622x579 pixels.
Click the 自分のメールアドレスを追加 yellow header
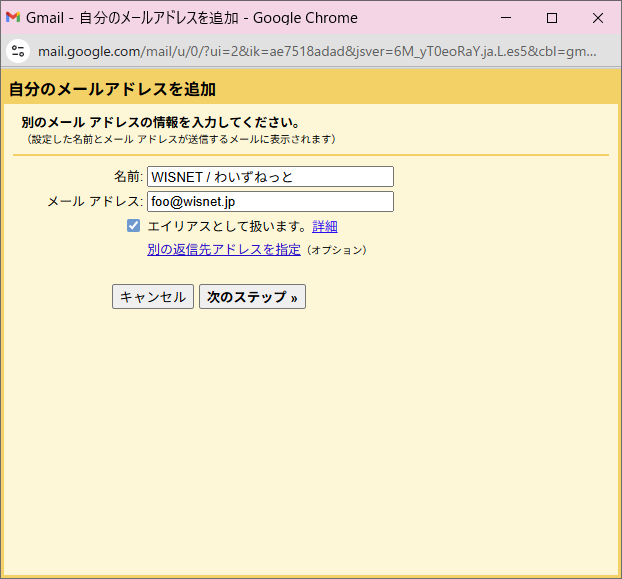tap(112, 89)
